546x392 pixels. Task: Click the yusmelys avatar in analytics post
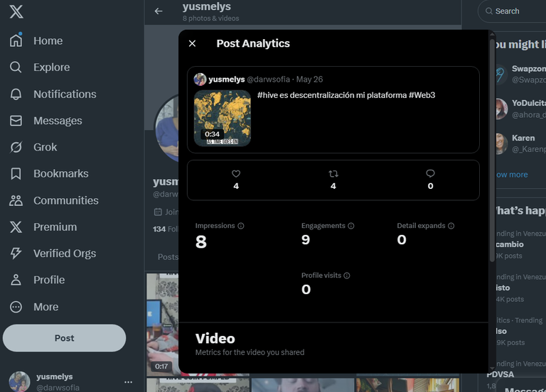(200, 80)
